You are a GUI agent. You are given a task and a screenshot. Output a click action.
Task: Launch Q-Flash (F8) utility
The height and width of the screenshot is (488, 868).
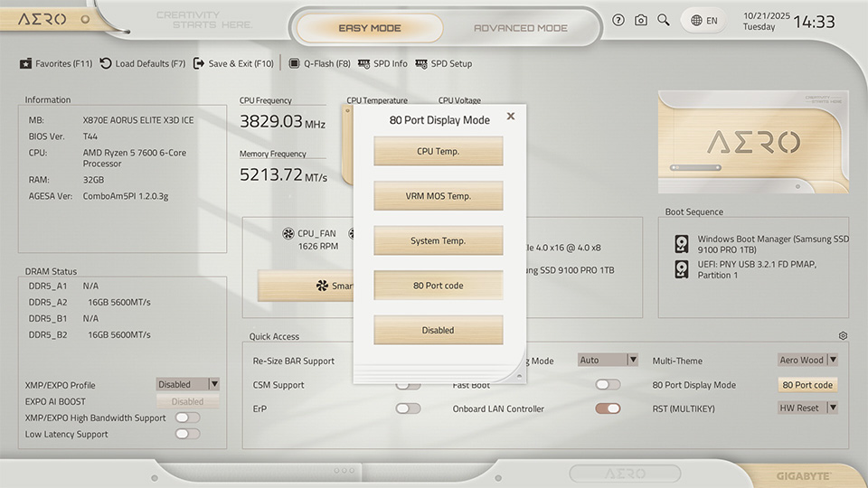(x=319, y=64)
